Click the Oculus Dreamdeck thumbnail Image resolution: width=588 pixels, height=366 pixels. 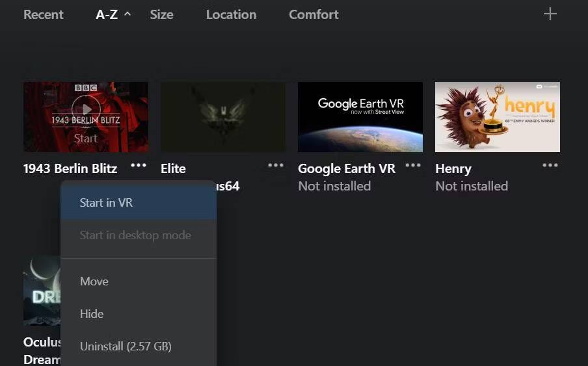click(x=42, y=291)
